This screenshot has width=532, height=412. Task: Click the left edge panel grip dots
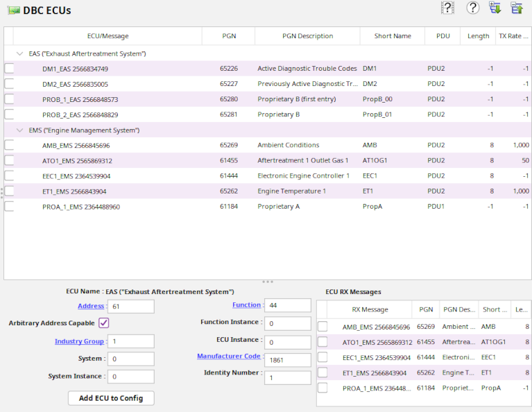click(2, 192)
